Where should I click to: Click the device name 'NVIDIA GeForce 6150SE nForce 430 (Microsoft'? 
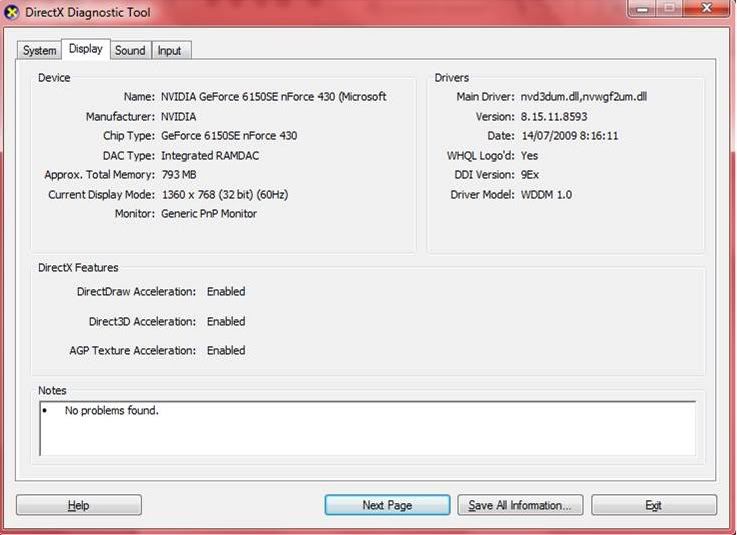click(x=274, y=97)
